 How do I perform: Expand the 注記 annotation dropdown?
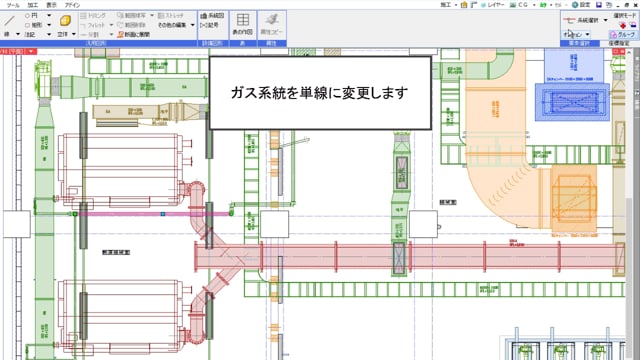(49, 35)
